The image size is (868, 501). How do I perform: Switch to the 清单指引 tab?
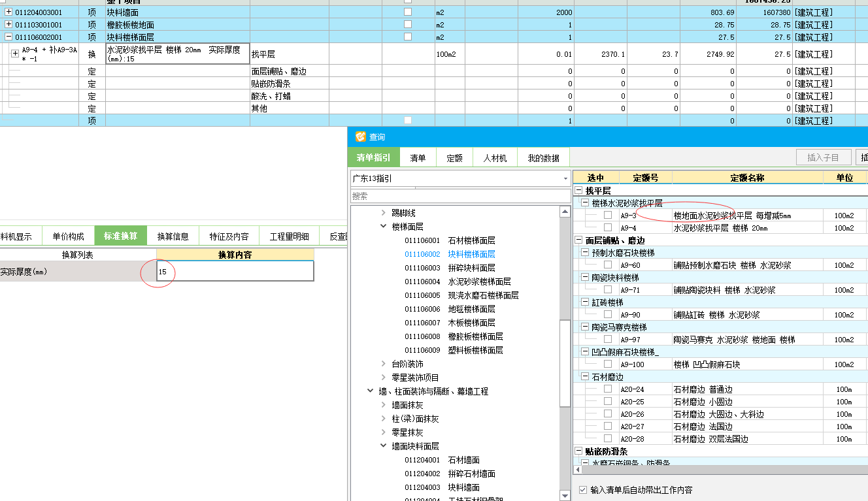pyautogui.click(x=374, y=157)
